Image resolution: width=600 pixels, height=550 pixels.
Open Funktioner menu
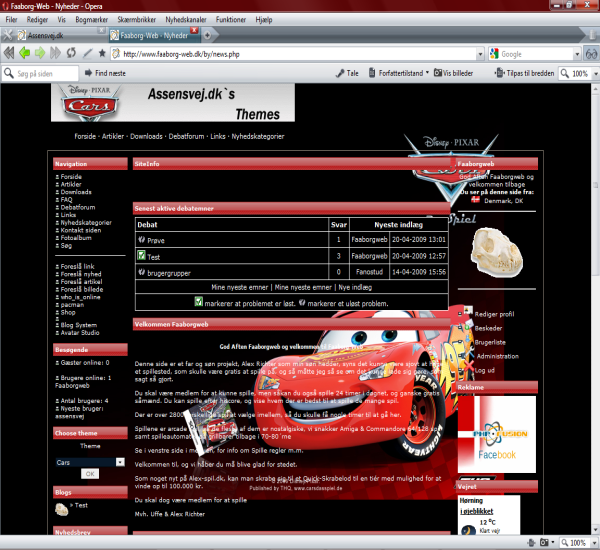[x=231, y=20]
